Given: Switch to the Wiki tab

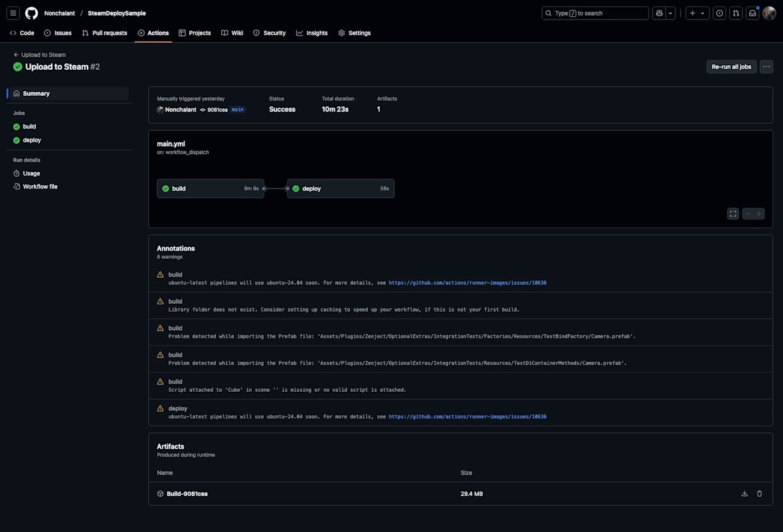Looking at the screenshot, I should click(x=232, y=33).
